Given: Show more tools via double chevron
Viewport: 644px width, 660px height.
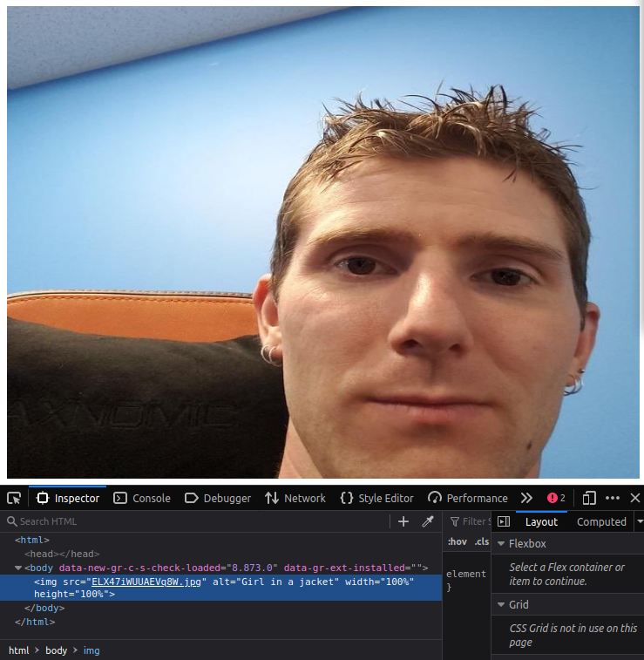Looking at the screenshot, I should [526, 499].
